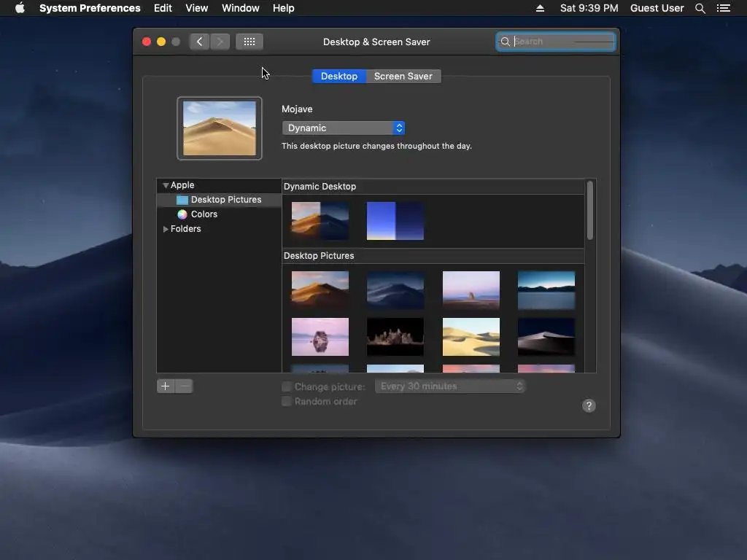Collapse the Apple tree section
This screenshot has height=560, width=747.
pyautogui.click(x=166, y=185)
